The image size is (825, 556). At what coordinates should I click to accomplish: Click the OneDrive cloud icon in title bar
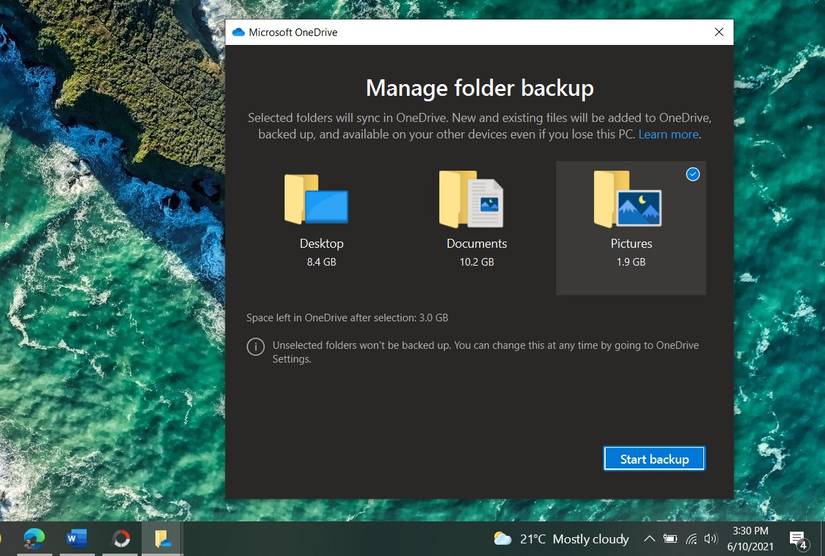pos(238,32)
